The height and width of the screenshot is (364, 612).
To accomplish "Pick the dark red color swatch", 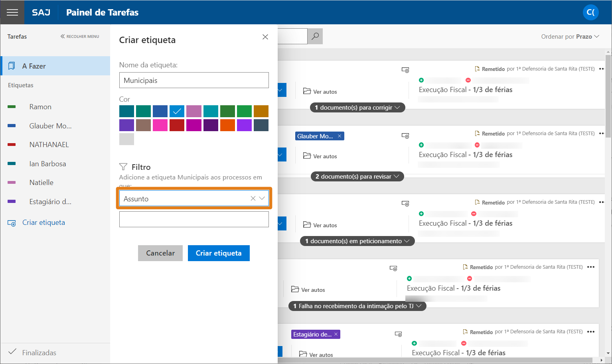I will [x=177, y=125].
